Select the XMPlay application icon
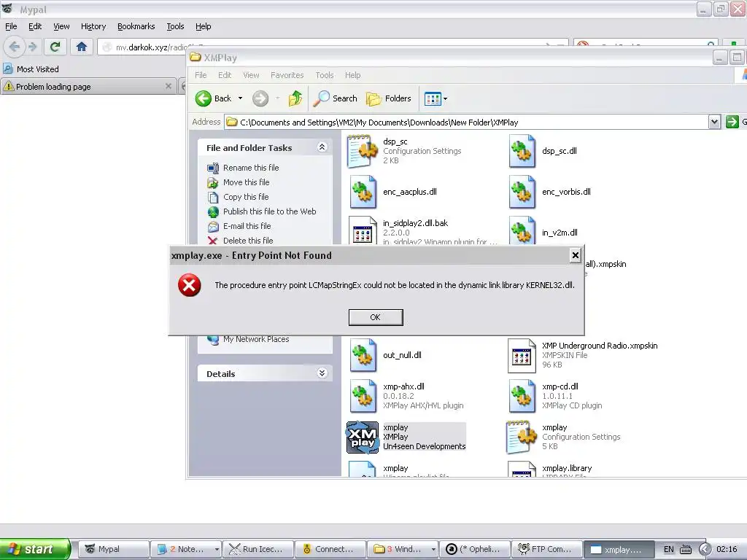The height and width of the screenshot is (560, 747). pos(363,437)
